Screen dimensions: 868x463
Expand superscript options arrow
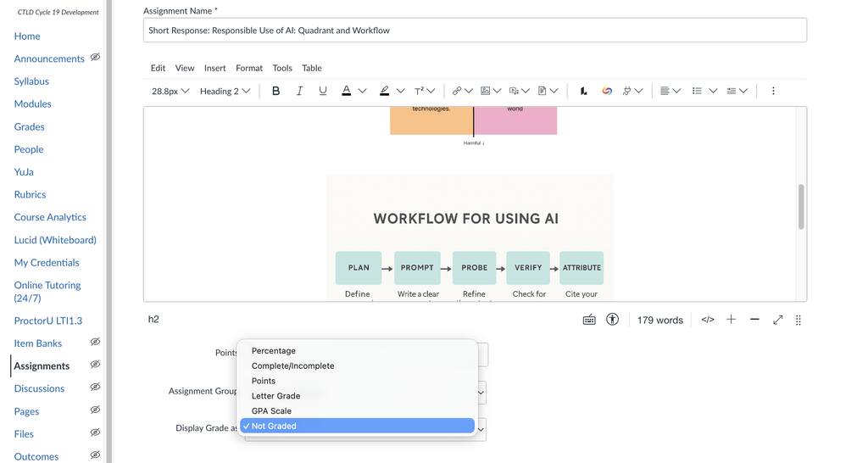click(x=431, y=91)
